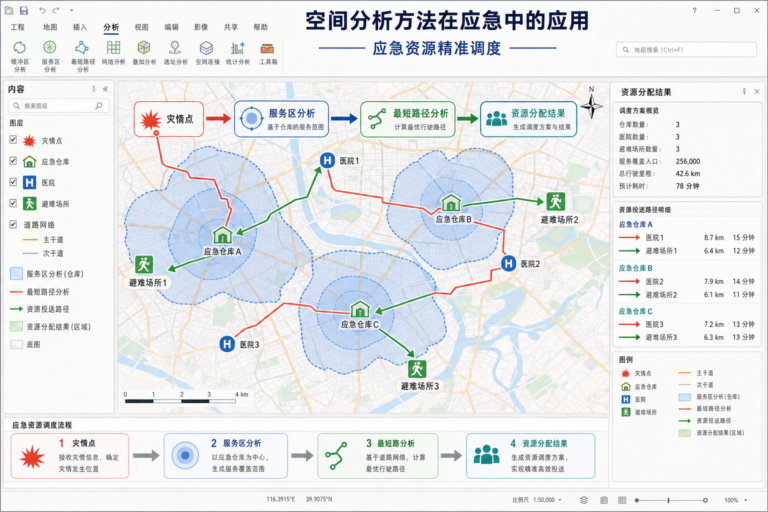The width and height of the screenshot is (768, 512).
Task: Select the 服务区分析 service area tool
Action: point(50,56)
